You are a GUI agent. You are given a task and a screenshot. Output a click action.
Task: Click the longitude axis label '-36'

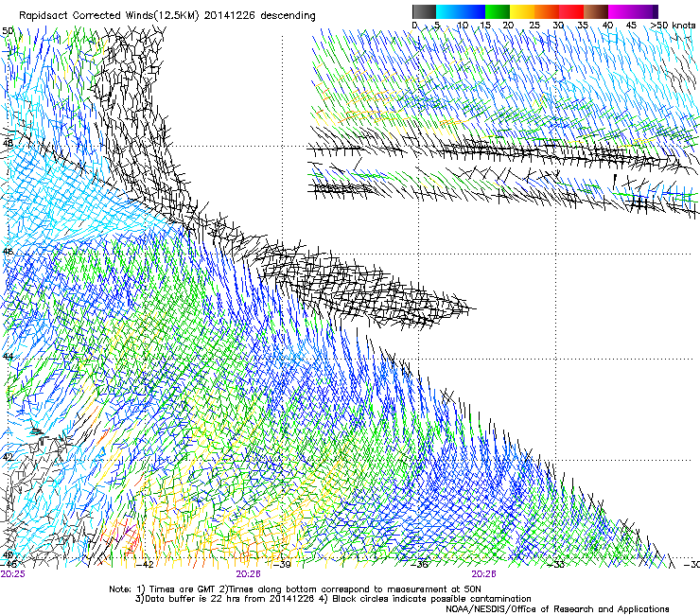point(419,565)
